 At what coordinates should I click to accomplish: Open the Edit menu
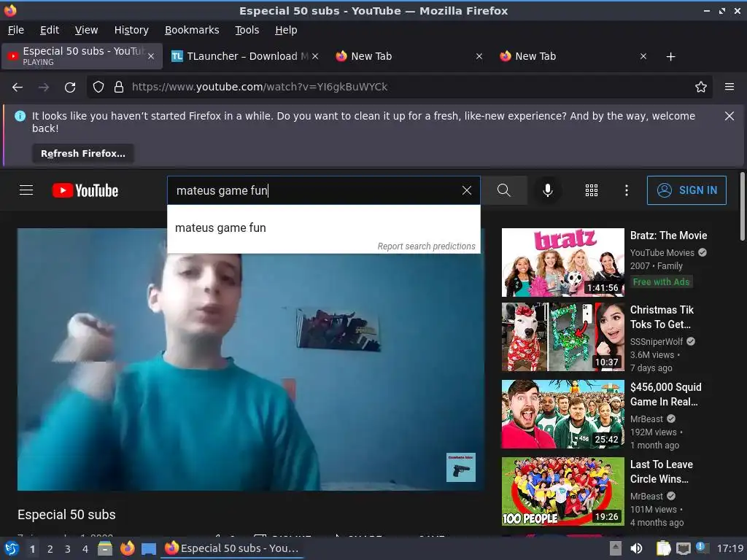(50, 30)
